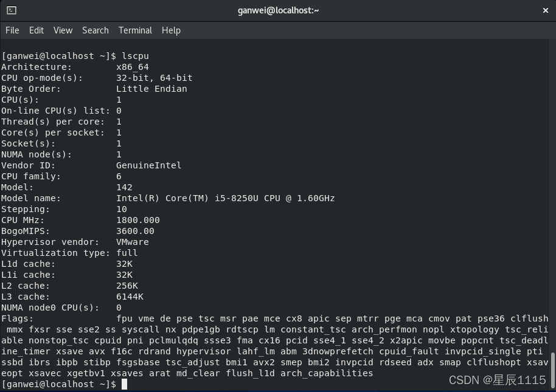Open the Edit menu
Screen dimensions: 556x392
tap(36, 30)
